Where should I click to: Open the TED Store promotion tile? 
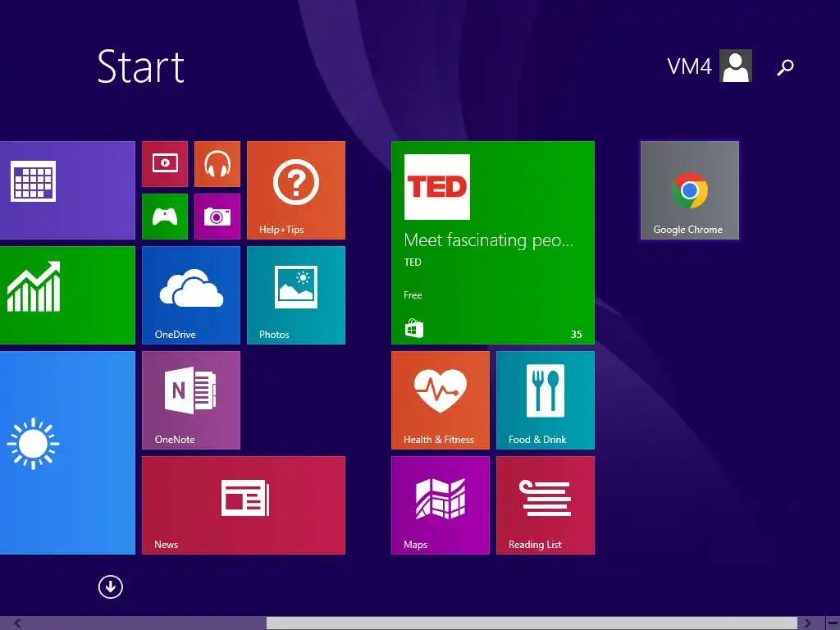pos(493,243)
